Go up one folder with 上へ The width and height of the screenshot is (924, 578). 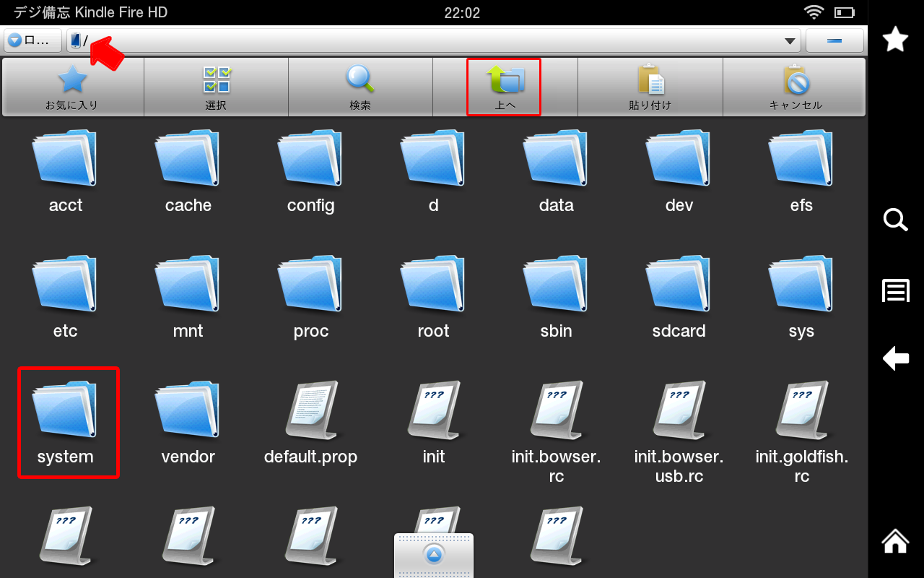pos(505,86)
